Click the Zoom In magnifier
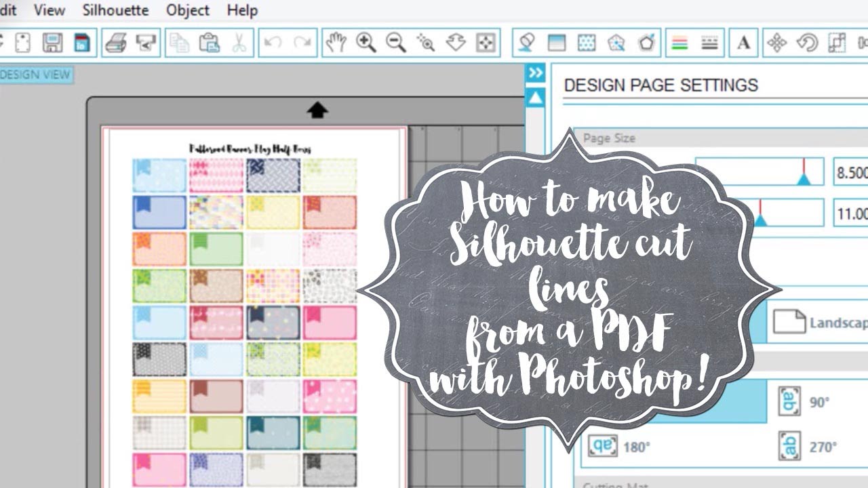Viewport: 868px width, 488px height. click(x=366, y=43)
